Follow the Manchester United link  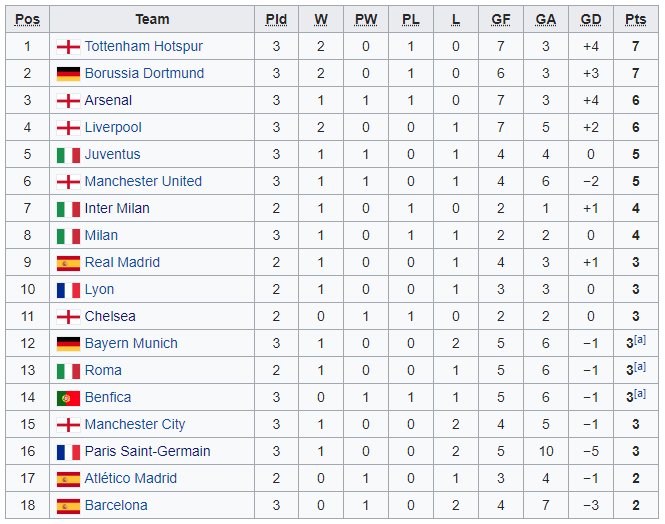(143, 181)
